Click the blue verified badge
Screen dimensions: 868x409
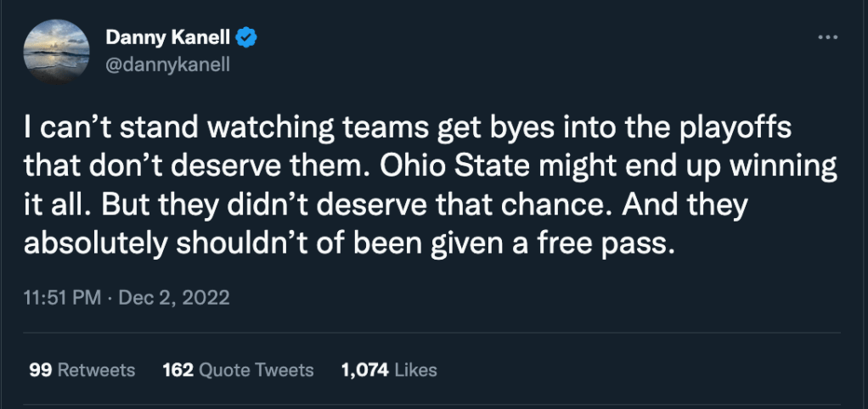247,37
